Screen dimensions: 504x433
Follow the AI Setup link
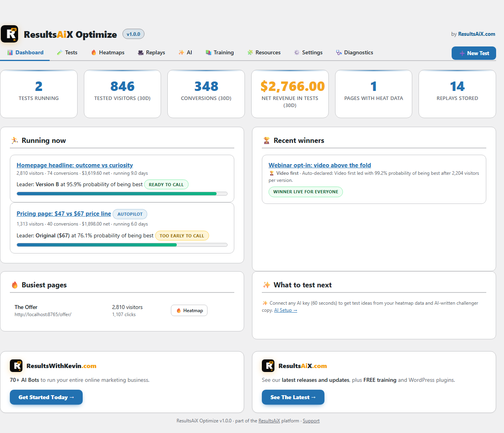pos(285,310)
